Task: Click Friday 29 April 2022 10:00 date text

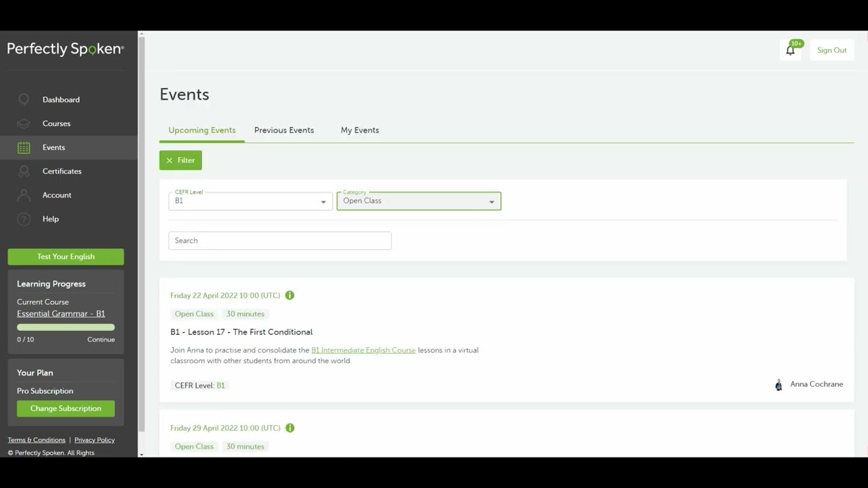Action: pyautogui.click(x=225, y=428)
